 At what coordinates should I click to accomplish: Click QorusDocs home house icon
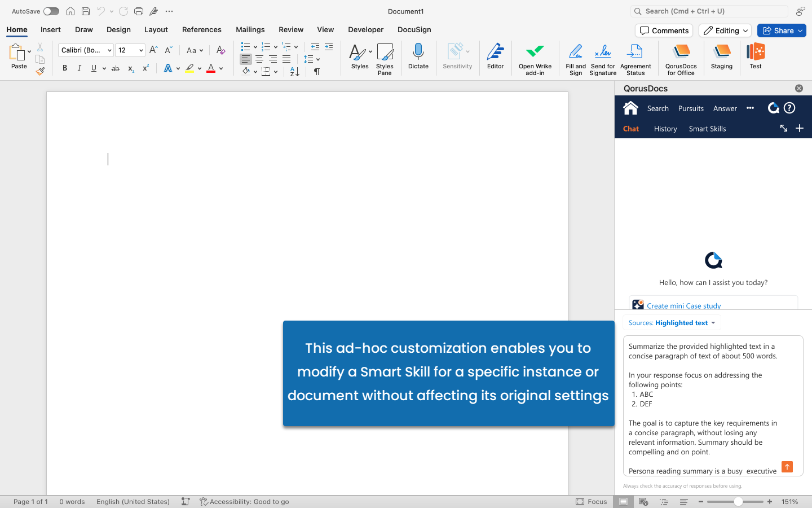630,107
